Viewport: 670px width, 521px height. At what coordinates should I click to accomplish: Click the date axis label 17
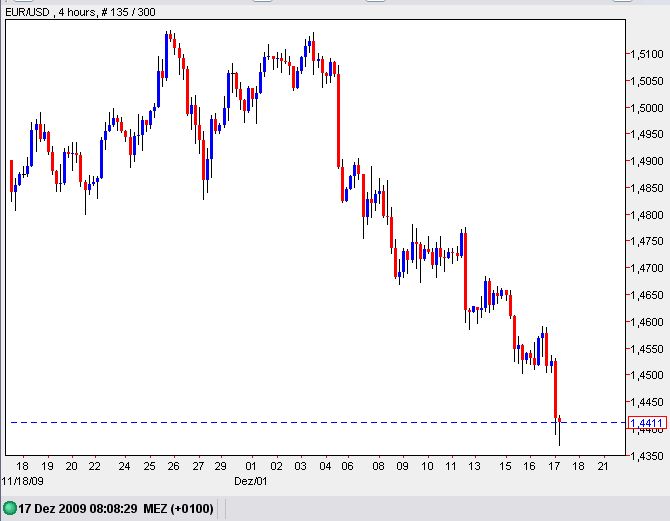click(554, 466)
